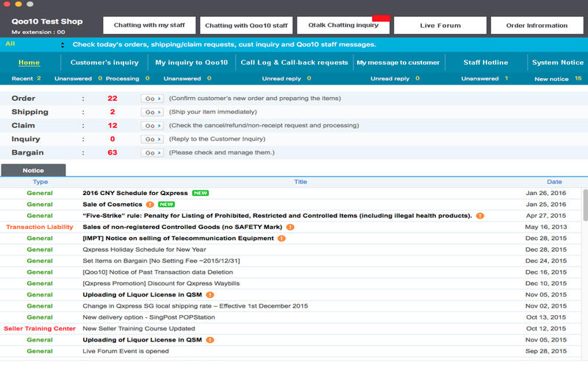The height and width of the screenshot is (368, 588).
Task: Click the orange alert icon beside Sale of Cosmetics
Action: [x=150, y=204]
